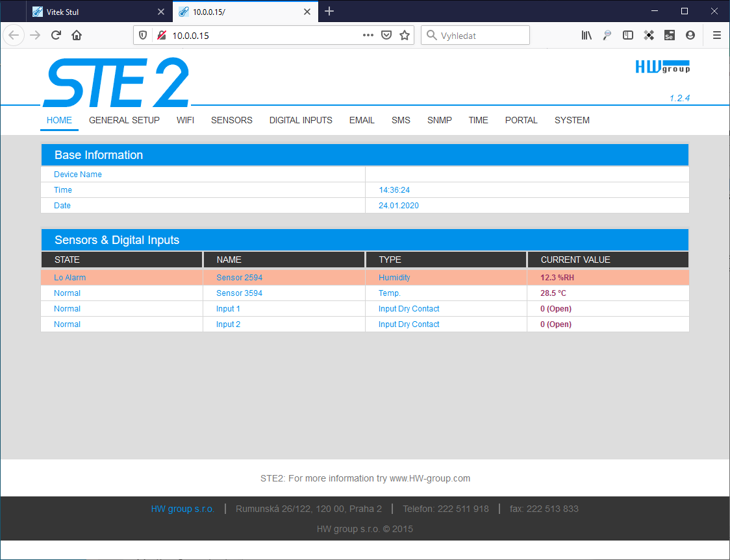
Task: Open the SENSORS menu item
Action: pos(232,121)
